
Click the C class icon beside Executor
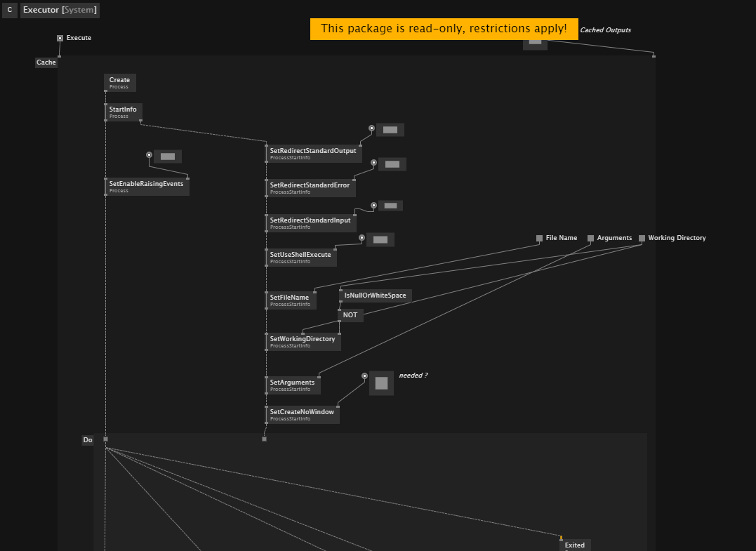pos(10,10)
